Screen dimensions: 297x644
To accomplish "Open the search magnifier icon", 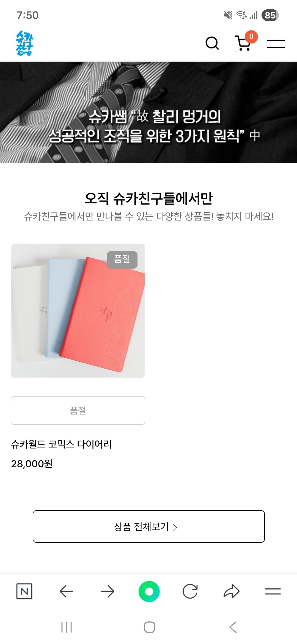I will [x=212, y=43].
